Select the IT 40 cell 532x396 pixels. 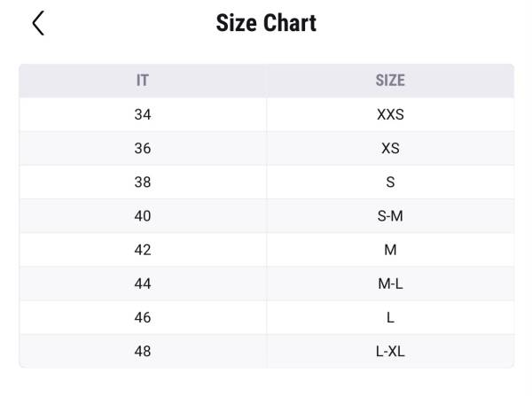pos(143,216)
